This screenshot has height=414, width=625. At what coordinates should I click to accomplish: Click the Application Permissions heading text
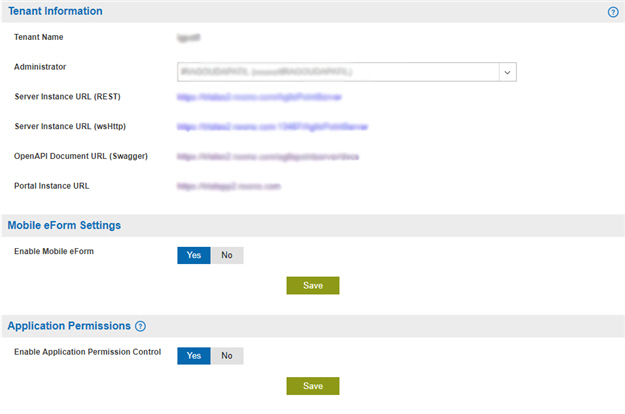coord(69,326)
